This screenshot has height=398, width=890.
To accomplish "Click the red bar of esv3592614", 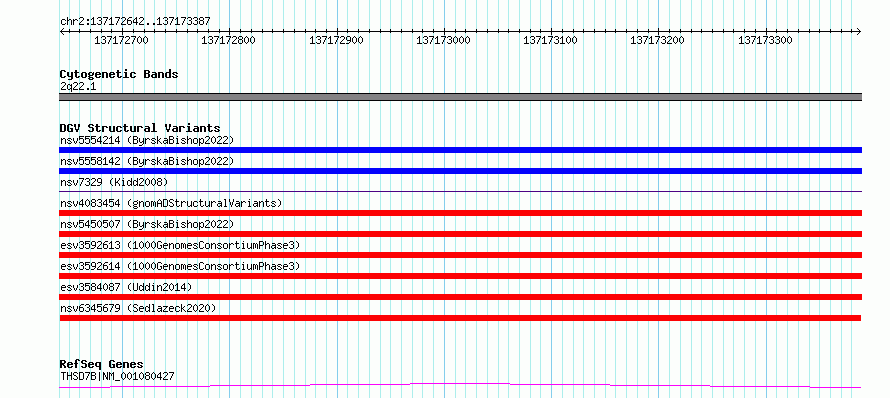I will pyautogui.click(x=460, y=276).
